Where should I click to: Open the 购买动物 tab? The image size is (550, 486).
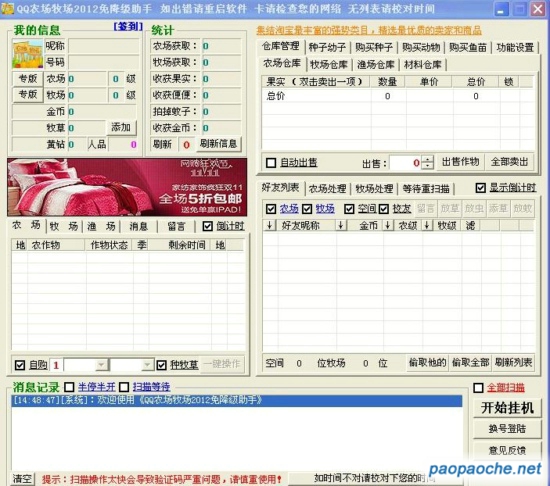[x=421, y=47]
